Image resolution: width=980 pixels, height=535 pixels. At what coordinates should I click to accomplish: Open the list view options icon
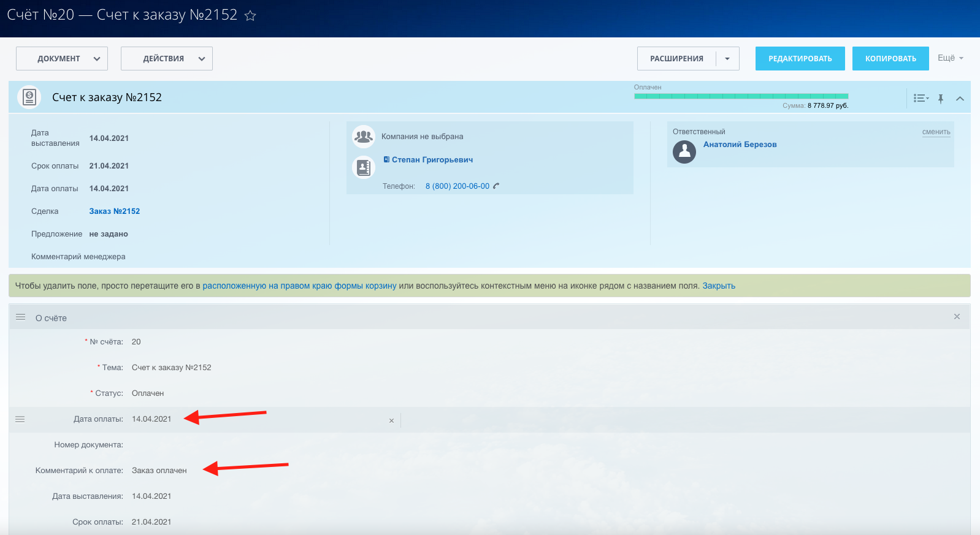click(x=921, y=98)
